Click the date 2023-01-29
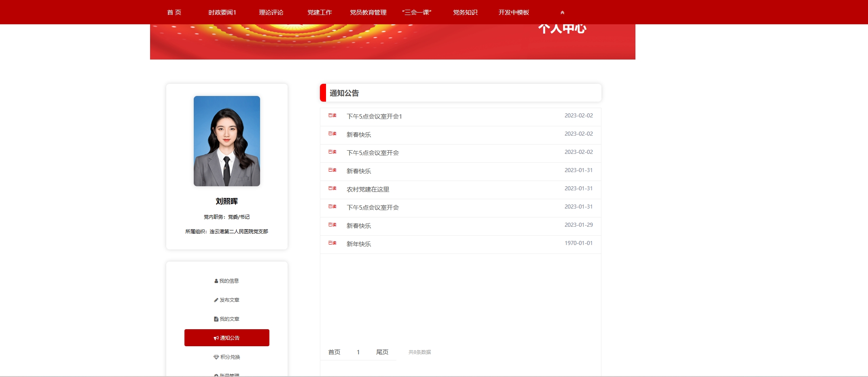This screenshot has width=868, height=377. tap(578, 225)
